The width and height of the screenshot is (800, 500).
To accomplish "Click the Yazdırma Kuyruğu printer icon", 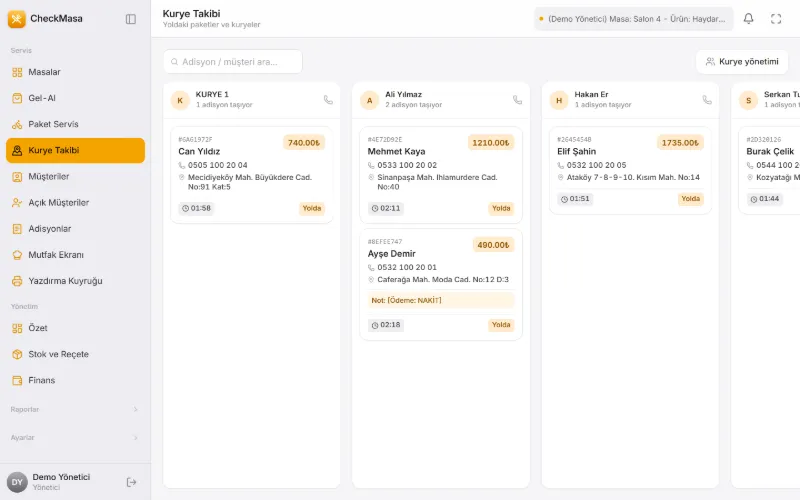I will click(x=17, y=281).
